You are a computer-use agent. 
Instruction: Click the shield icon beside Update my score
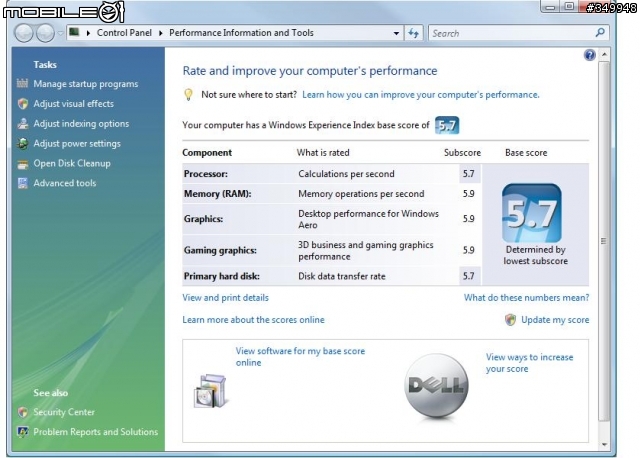coord(510,320)
